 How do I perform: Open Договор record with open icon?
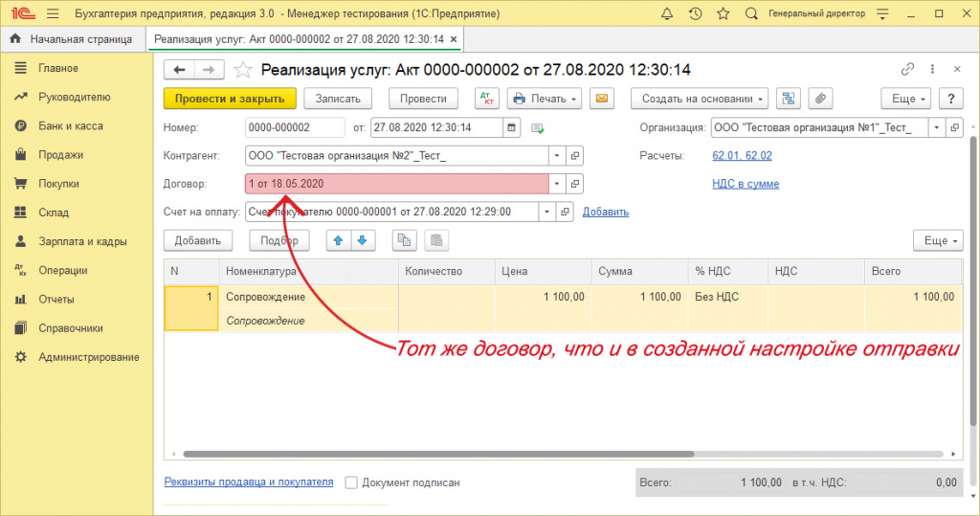coord(574,184)
